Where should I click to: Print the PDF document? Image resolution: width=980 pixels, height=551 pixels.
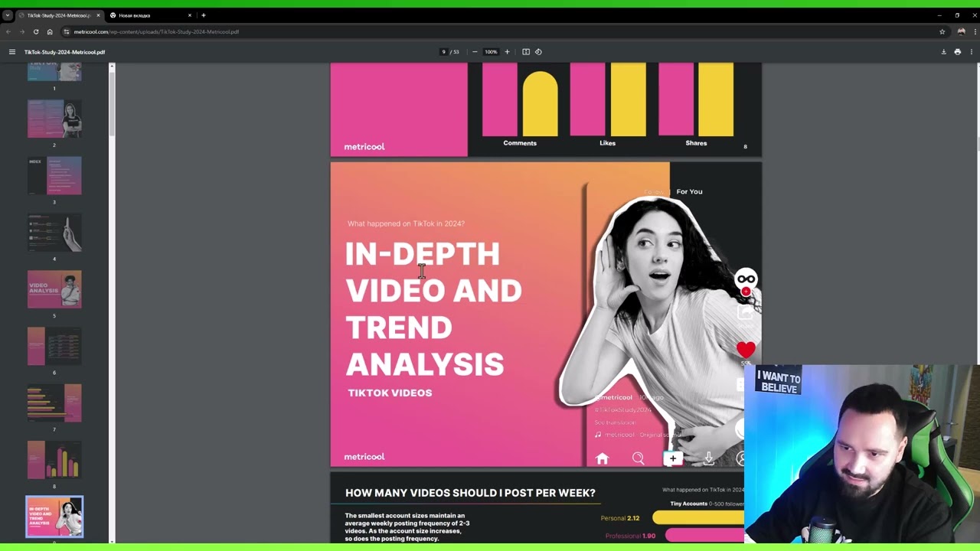tap(957, 52)
